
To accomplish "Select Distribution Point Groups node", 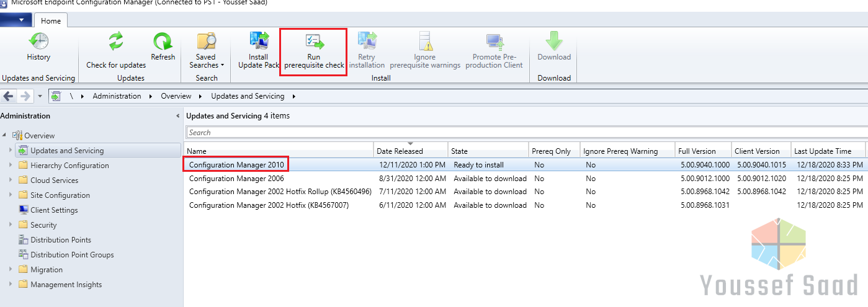I will click(x=72, y=255).
